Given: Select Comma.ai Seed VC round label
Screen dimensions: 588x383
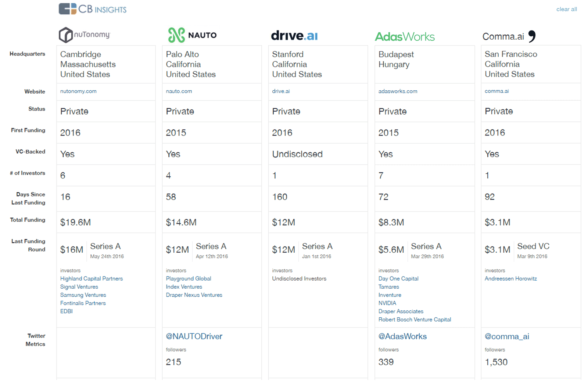Looking at the screenshot, I should point(533,246).
